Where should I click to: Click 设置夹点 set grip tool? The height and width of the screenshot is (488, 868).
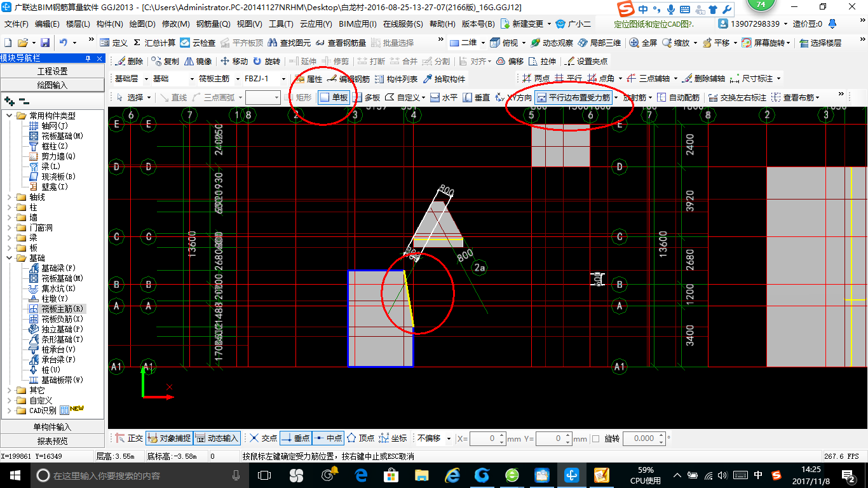coord(587,61)
